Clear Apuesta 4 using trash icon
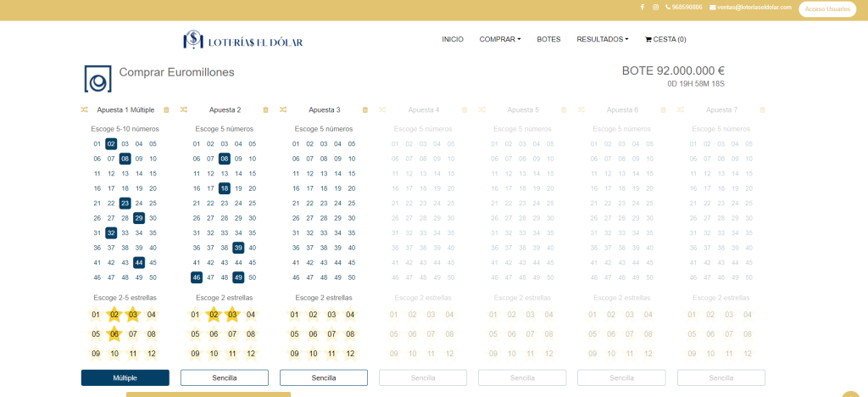Viewport: 868px width, 397px height. [465, 109]
